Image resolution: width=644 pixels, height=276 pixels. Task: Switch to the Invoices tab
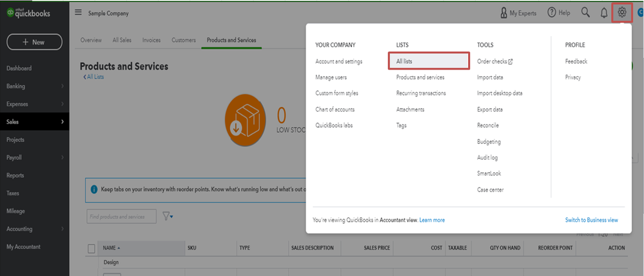[151, 40]
